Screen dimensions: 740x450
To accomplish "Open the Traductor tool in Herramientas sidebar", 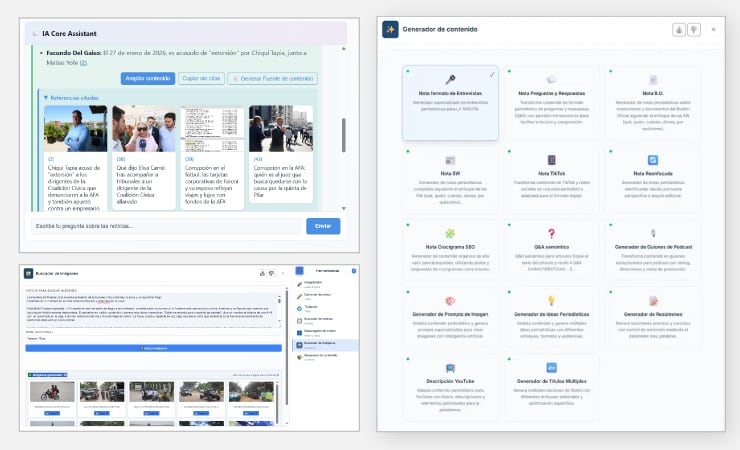I will point(325,308).
